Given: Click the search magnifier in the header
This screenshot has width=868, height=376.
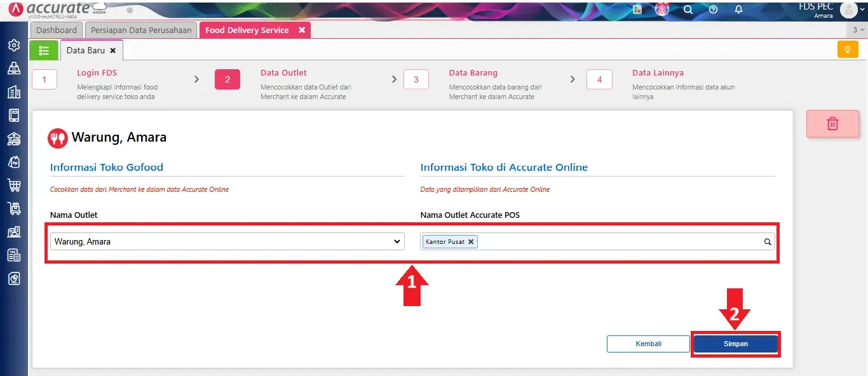Looking at the screenshot, I should [x=688, y=10].
